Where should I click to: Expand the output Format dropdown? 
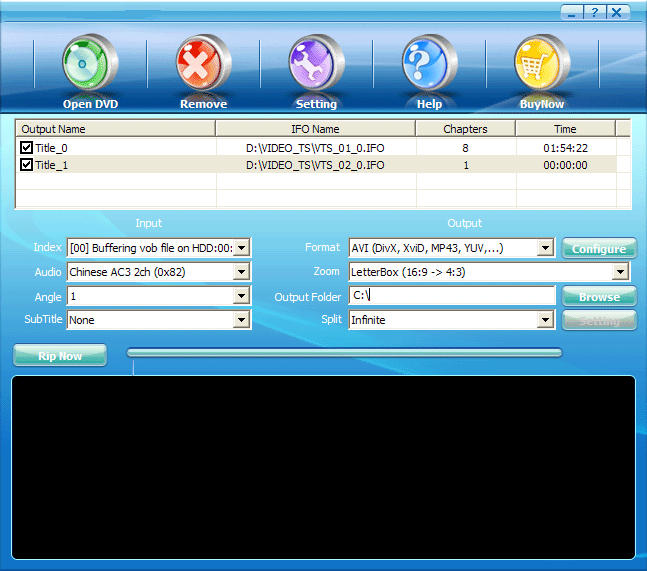point(545,247)
